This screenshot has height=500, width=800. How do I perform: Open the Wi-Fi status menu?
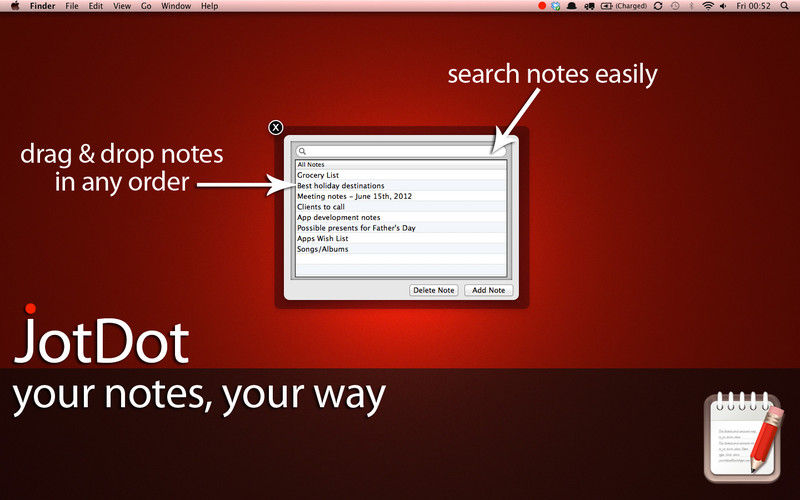pos(708,6)
